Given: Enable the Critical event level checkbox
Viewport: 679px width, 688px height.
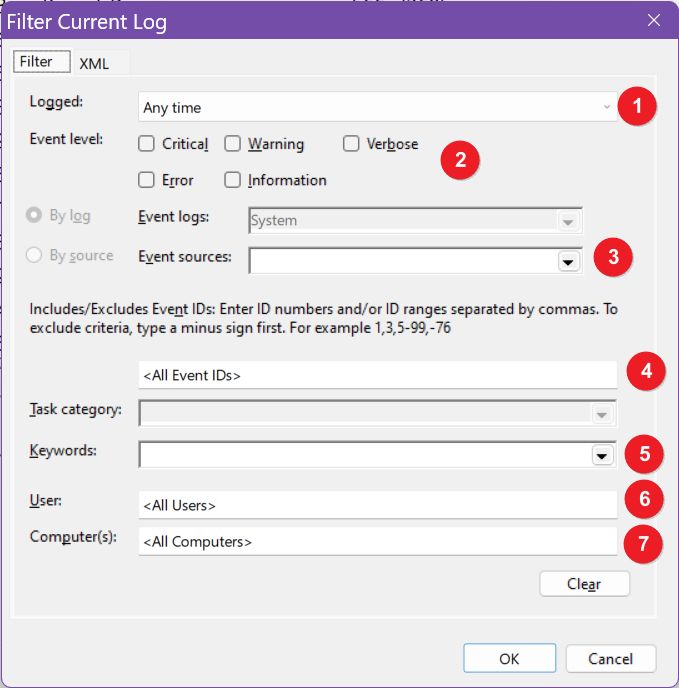Looking at the screenshot, I should pos(146,143).
